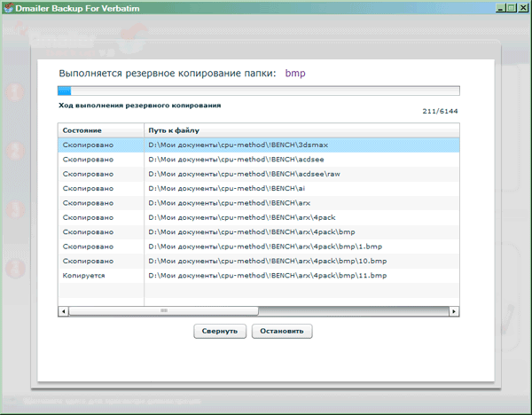Select the BENCH\acdsee row

258,159
